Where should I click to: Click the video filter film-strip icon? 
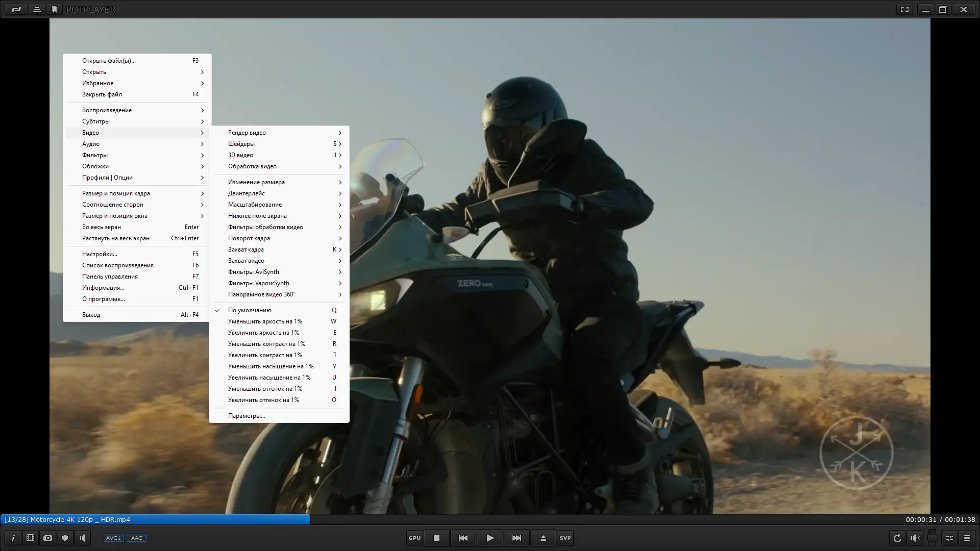click(x=30, y=537)
